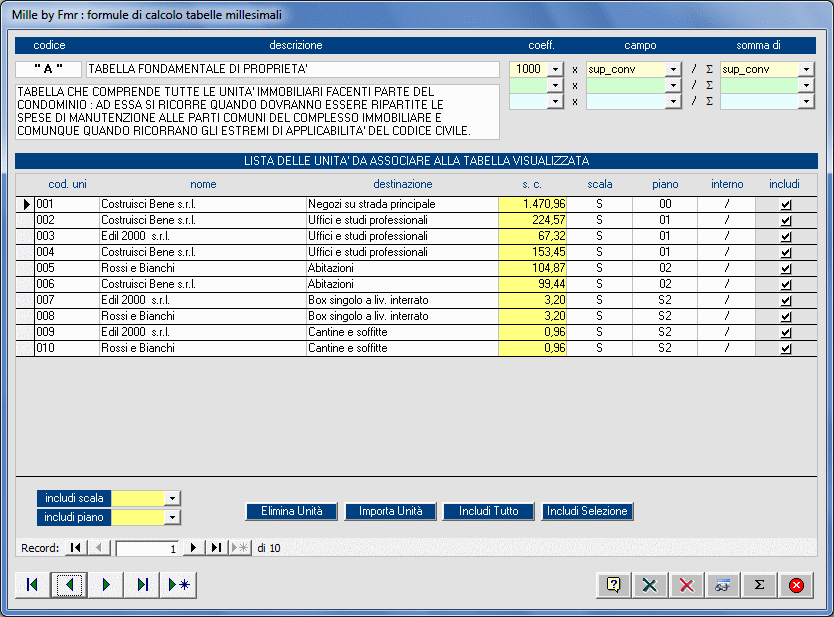This screenshot has width=834, height=617.
Task: Toggle includi checkbox for unit 001
Action: [x=786, y=205]
